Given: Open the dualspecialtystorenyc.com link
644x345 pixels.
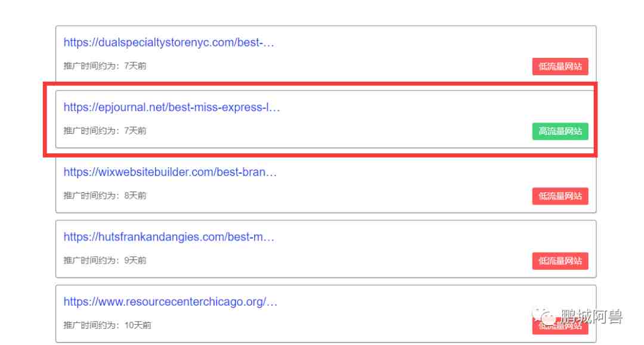Looking at the screenshot, I should [168, 42].
